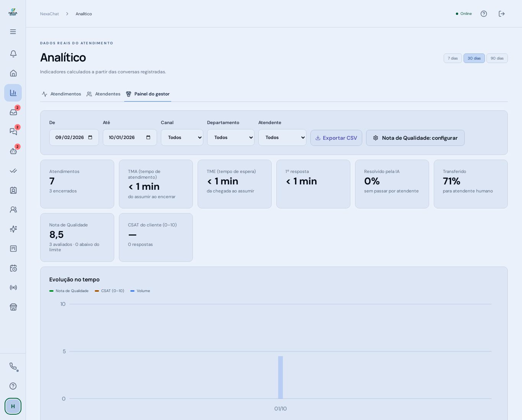Switch to the Atendimentos tab
This screenshot has height=420, width=522.
tap(62, 94)
